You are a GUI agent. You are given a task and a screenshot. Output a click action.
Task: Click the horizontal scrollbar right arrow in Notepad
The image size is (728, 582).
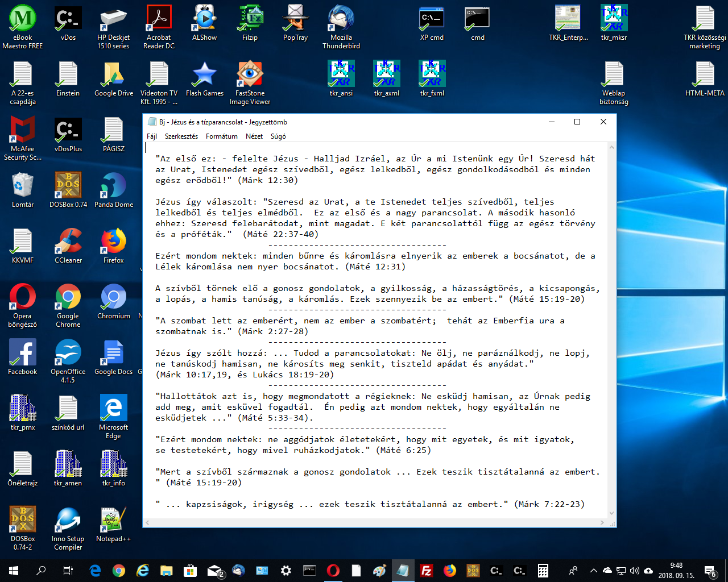602,522
